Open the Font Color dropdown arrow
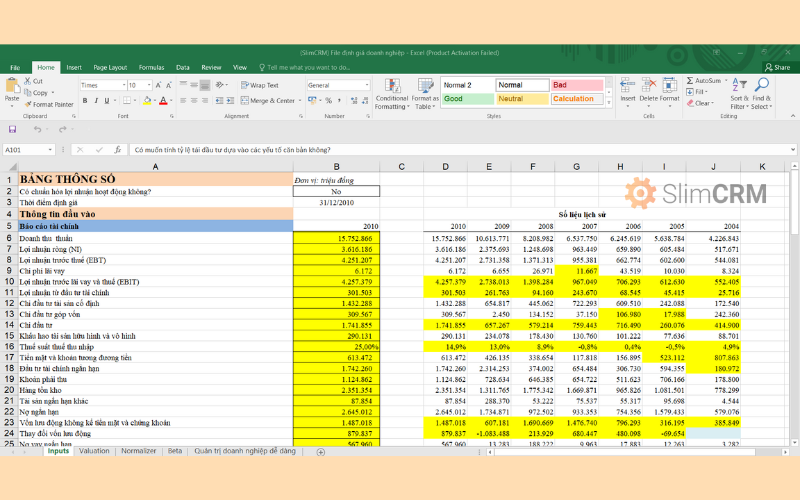This screenshot has width=800, height=500. click(171, 101)
